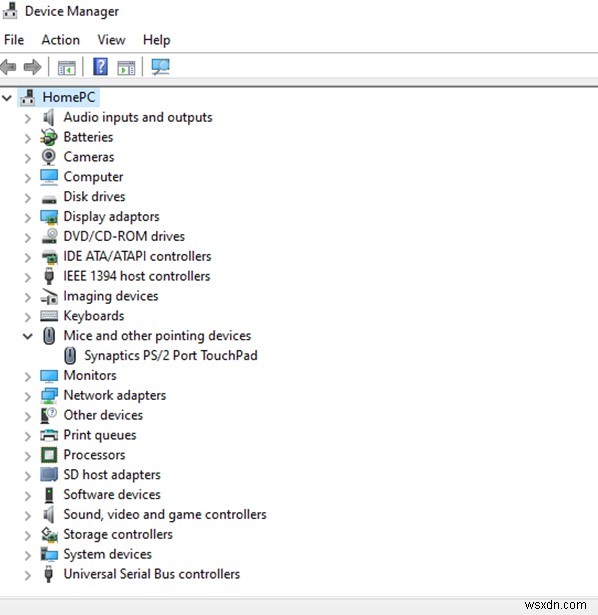
Task: Expand the System devices category arrow
Action: [27, 555]
